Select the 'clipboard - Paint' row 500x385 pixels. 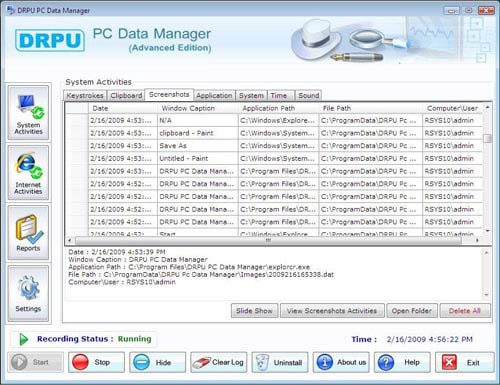point(274,133)
